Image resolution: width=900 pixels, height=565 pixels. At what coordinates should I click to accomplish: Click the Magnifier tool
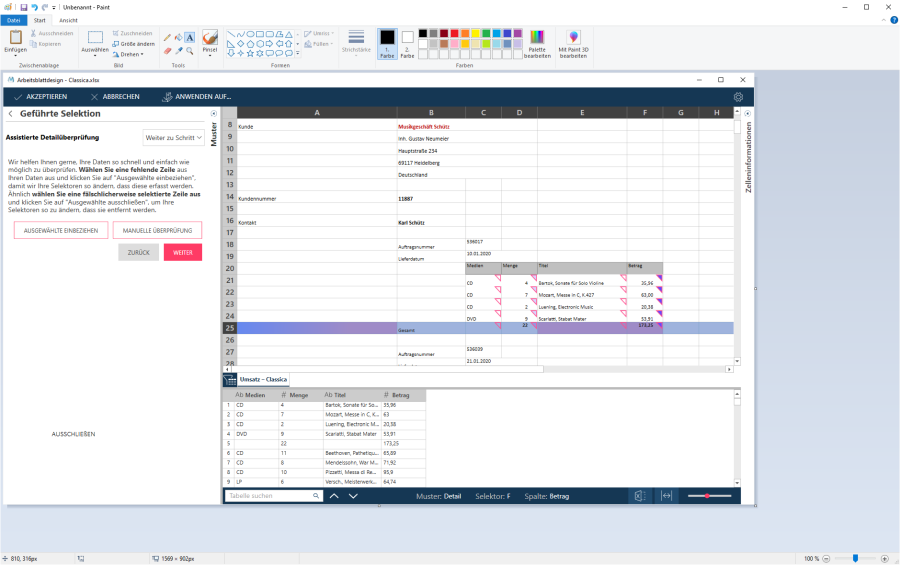coord(190,50)
